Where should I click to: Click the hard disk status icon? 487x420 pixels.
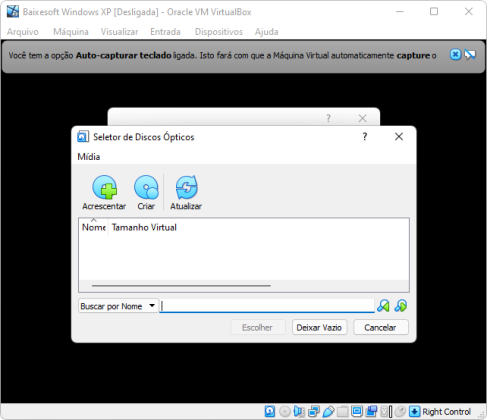pyautogui.click(x=270, y=411)
